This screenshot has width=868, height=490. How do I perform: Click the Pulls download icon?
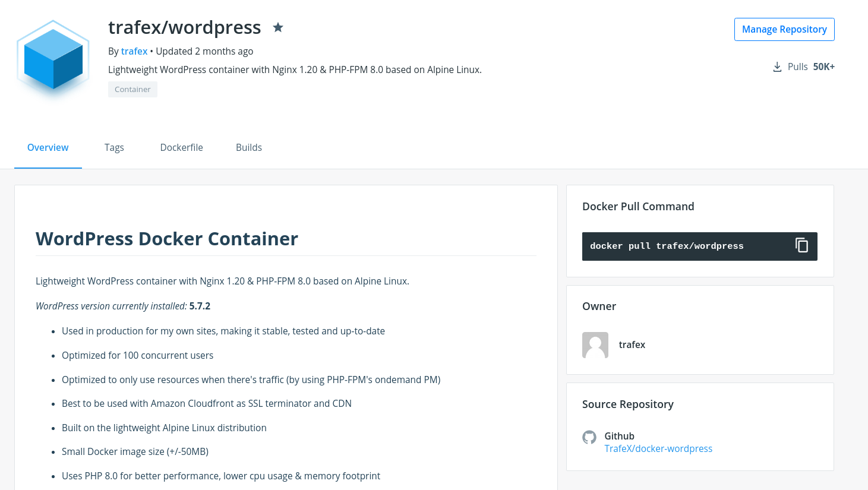tap(777, 67)
